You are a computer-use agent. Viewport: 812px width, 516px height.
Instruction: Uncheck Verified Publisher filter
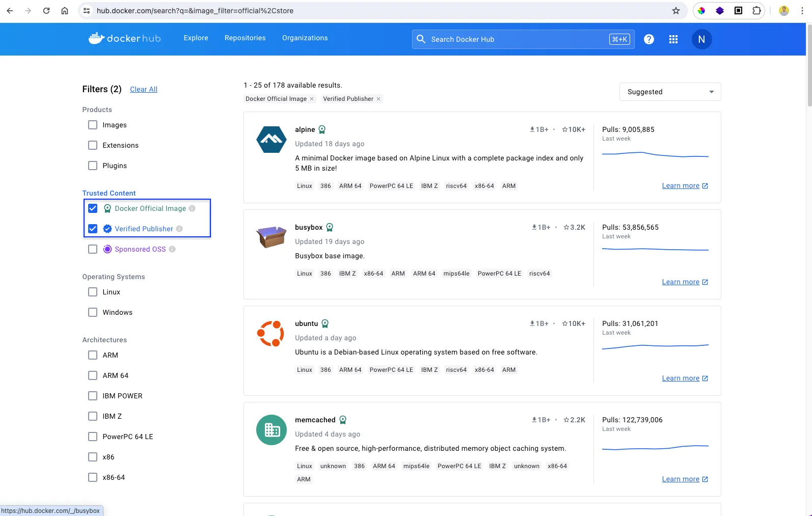[x=93, y=229]
